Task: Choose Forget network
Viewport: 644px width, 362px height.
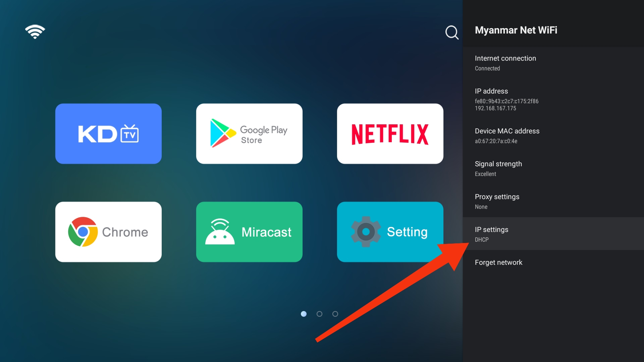Action: 553,262
